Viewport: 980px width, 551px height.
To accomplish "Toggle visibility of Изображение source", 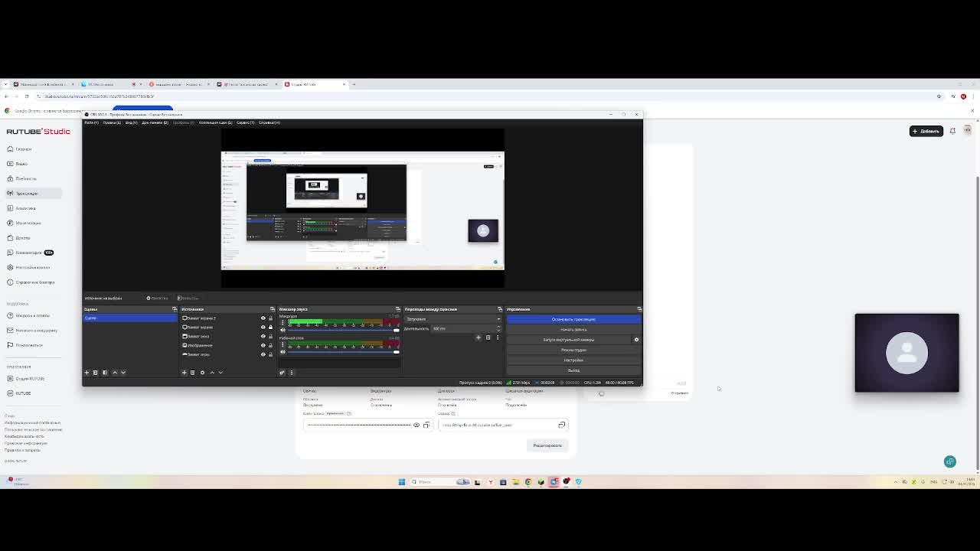I will (263, 345).
